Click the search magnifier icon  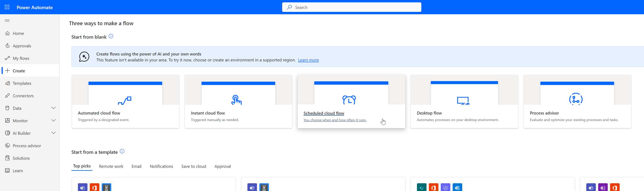click(289, 7)
